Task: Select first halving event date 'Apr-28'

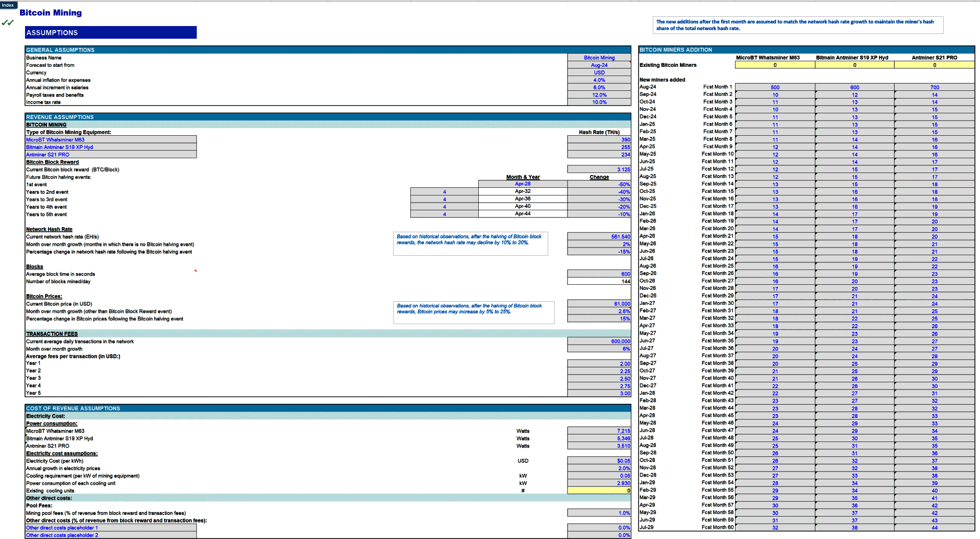Action: coord(523,184)
